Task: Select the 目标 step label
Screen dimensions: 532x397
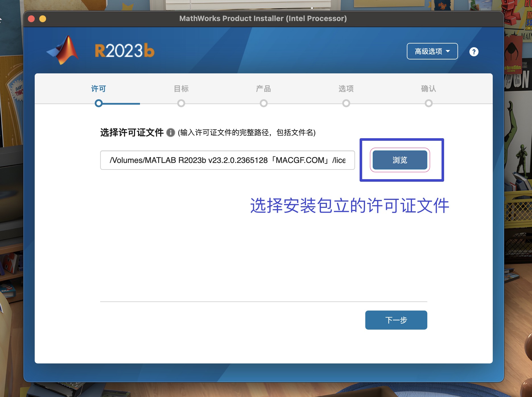Action: point(182,88)
